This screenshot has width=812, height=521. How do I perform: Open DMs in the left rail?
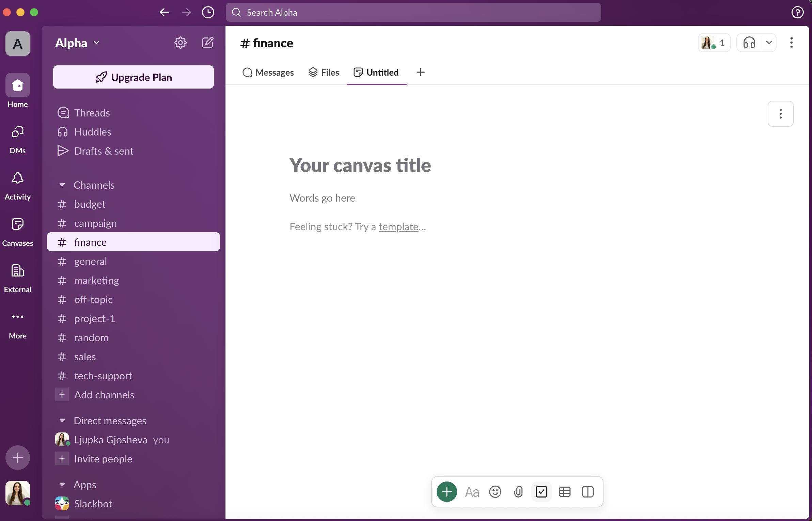[18, 140]
